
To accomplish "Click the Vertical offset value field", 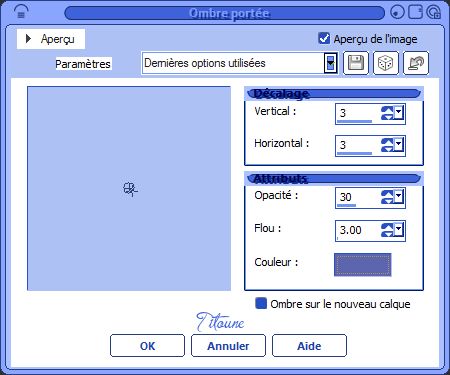I will [358, 113].
